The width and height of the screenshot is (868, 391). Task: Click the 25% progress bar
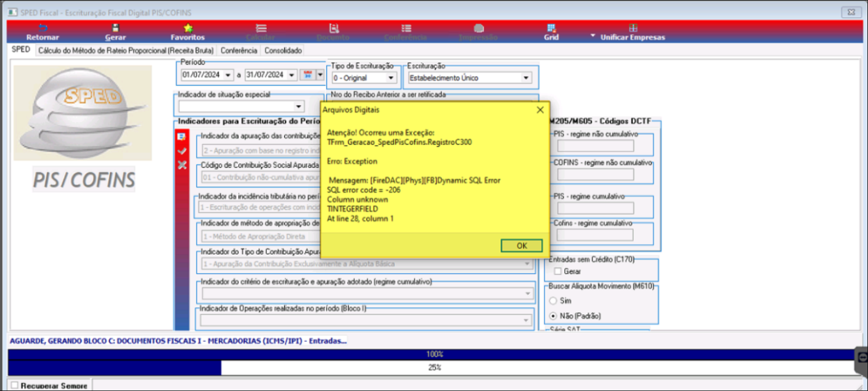pos(434,367)
